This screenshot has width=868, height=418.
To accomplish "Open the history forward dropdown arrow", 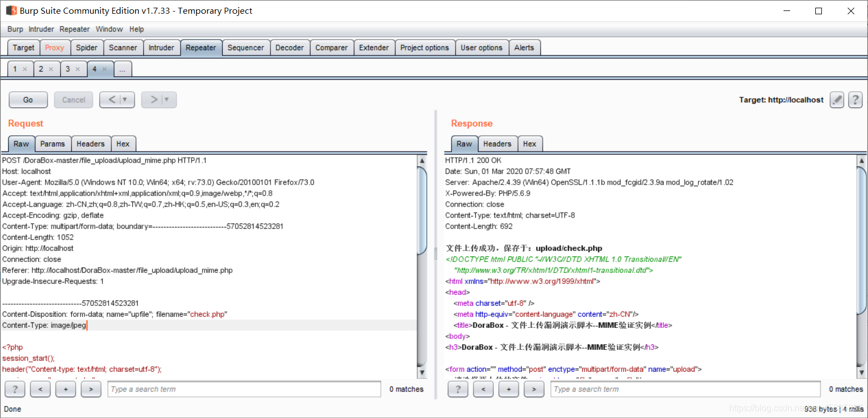I will coord(167,99).
